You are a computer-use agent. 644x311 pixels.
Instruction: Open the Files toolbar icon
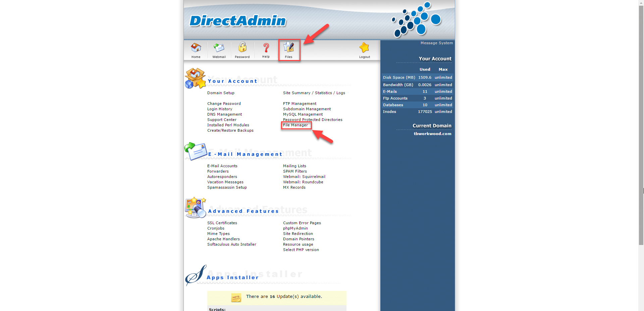(x=289, y=47)
